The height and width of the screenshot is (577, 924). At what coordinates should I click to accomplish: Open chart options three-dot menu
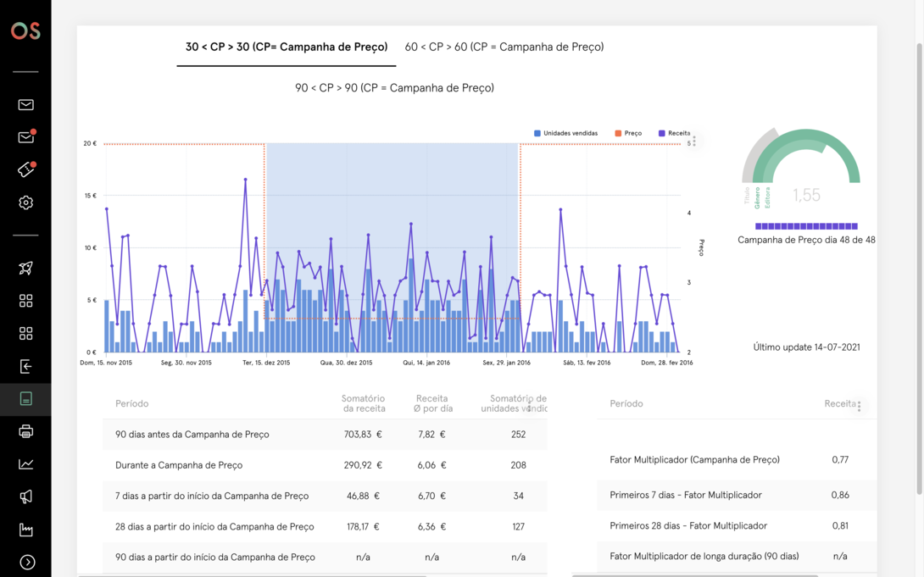694,141
